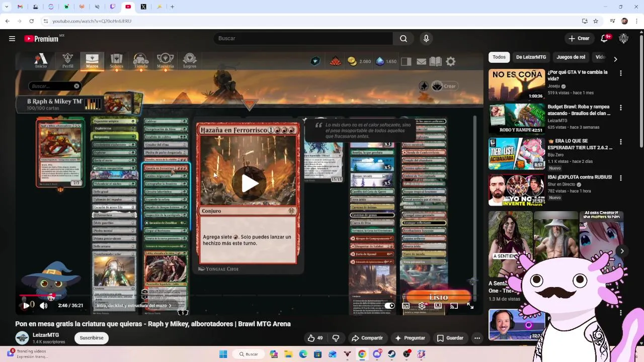Open LeizarMTG channel name link
The width and height of the screenshot is (644, 362).
46,335
